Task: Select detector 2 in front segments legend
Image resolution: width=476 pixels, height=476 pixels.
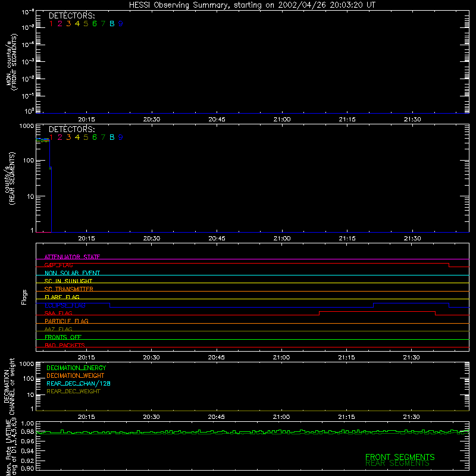Action: (x=60, y=24)
